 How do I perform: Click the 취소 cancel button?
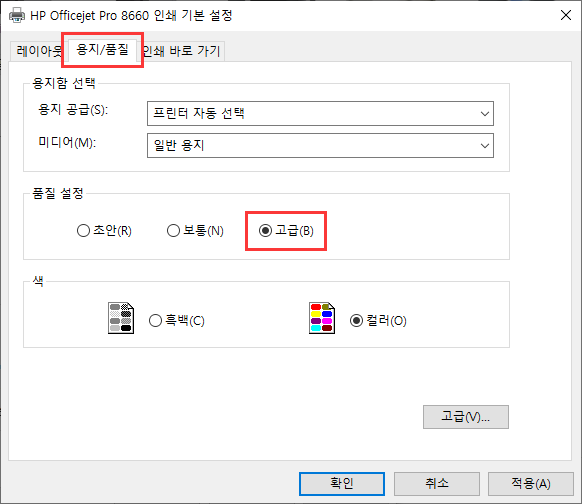pos(436,484)
